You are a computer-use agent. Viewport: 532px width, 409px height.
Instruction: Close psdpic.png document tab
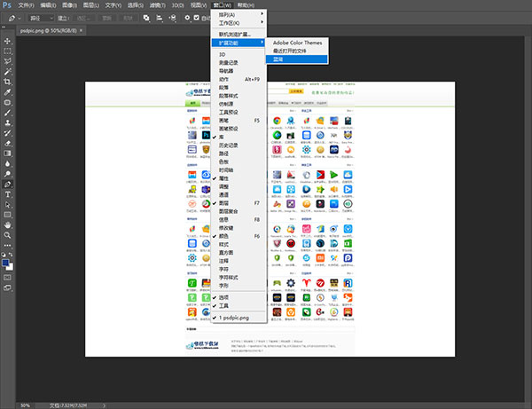[81, 30]
